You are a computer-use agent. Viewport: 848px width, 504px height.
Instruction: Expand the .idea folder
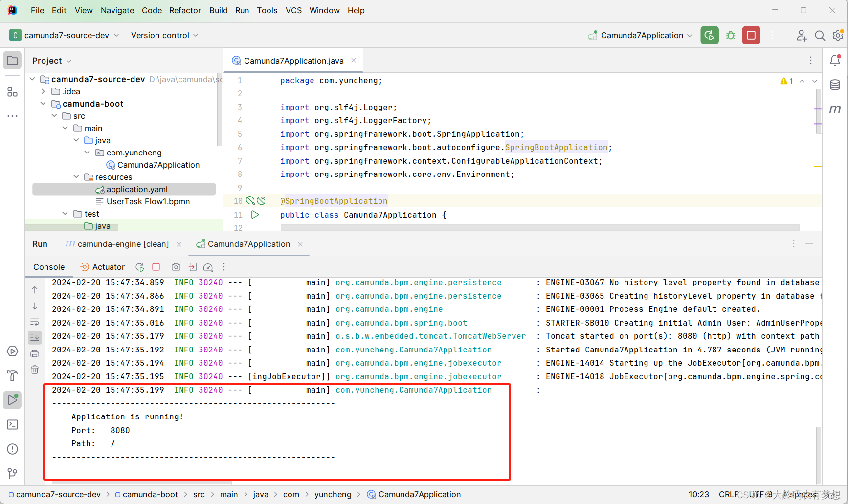pyautogui.click(x=43, y=91)
